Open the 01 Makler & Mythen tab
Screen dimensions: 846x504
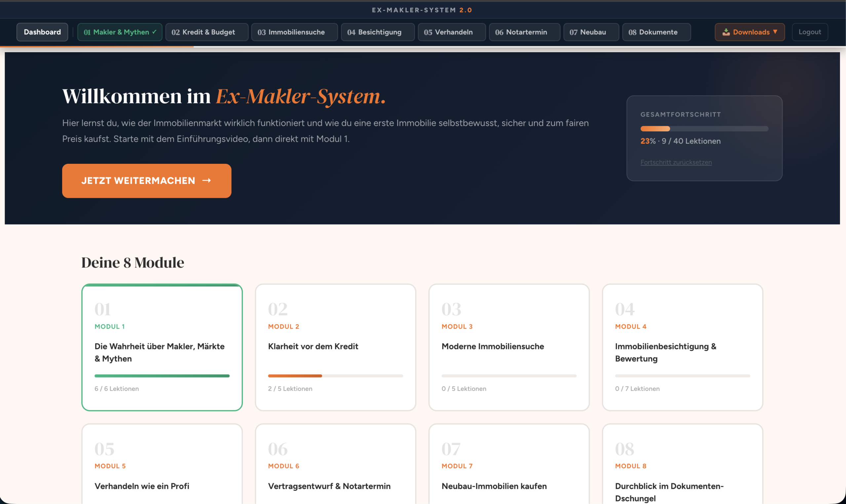pos(120,32)
